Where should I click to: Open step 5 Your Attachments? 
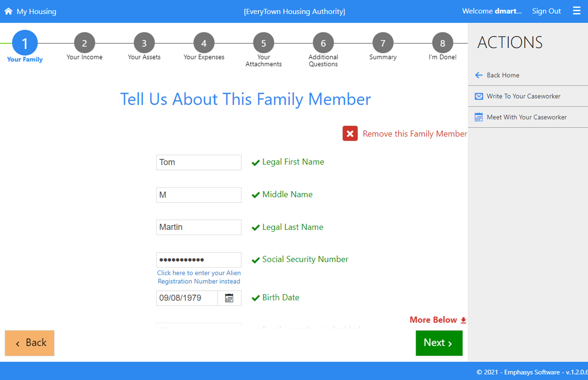[x=263, y=43]
